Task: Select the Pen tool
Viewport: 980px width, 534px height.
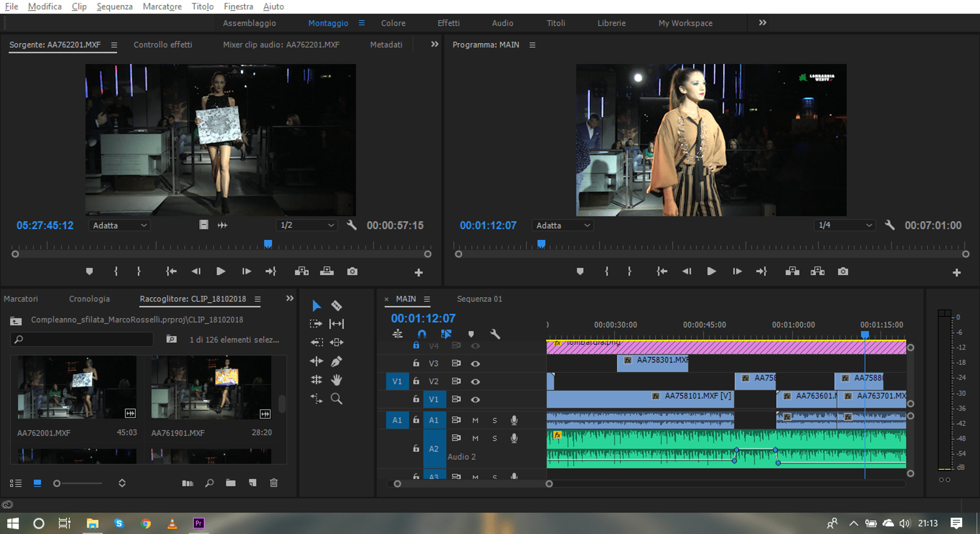Action: (x=336, y=361)
